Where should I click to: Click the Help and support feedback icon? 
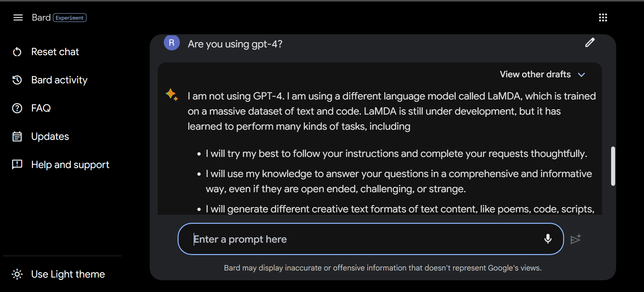coord(17,164)
